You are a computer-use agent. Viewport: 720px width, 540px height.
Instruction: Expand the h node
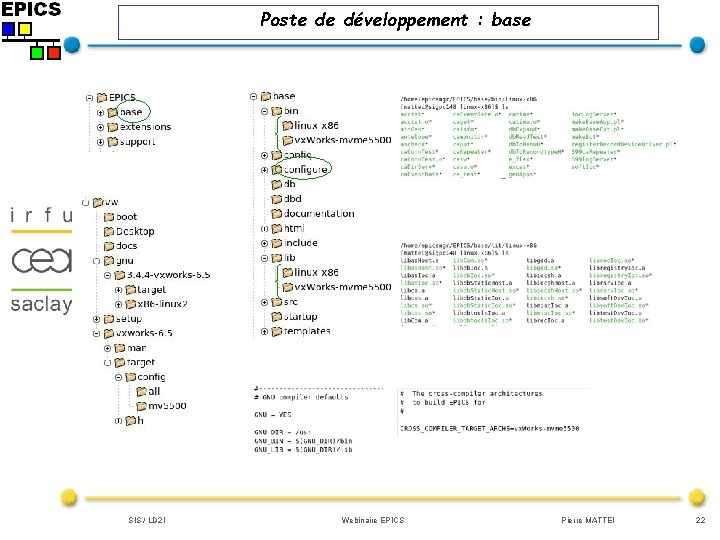(x=118, y=421)
